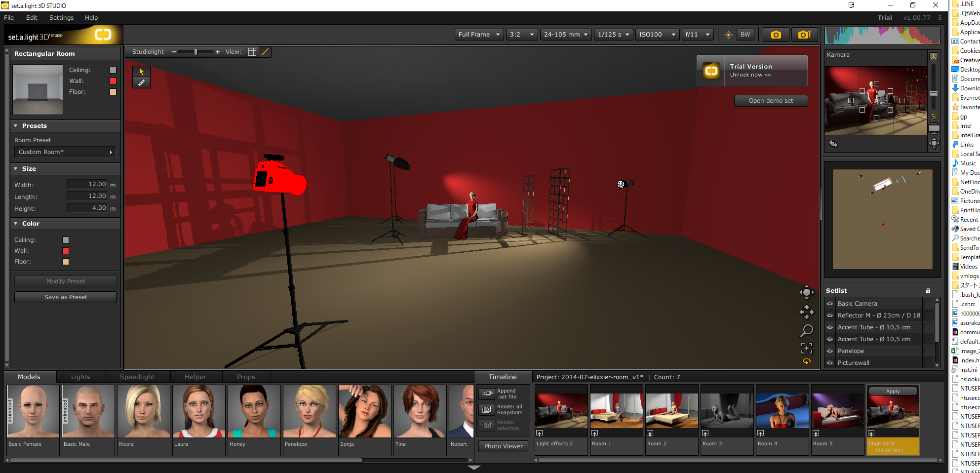Select the arrow pointer tool in viewport
Viewport: 980px width, 473px height.
pyautogui.click(x=141, y=72)
